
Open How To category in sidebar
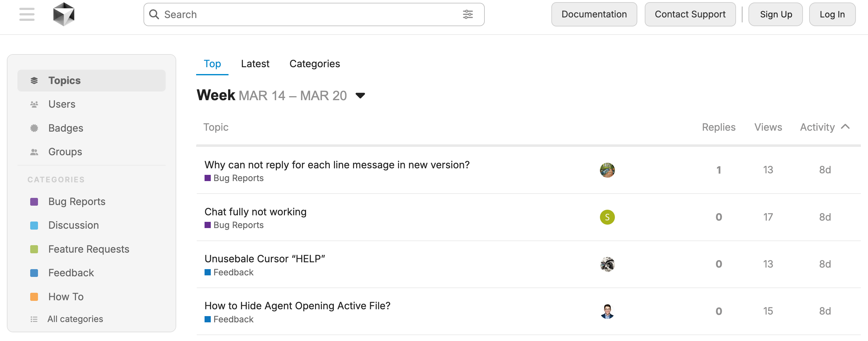click(x=66, y=297)
